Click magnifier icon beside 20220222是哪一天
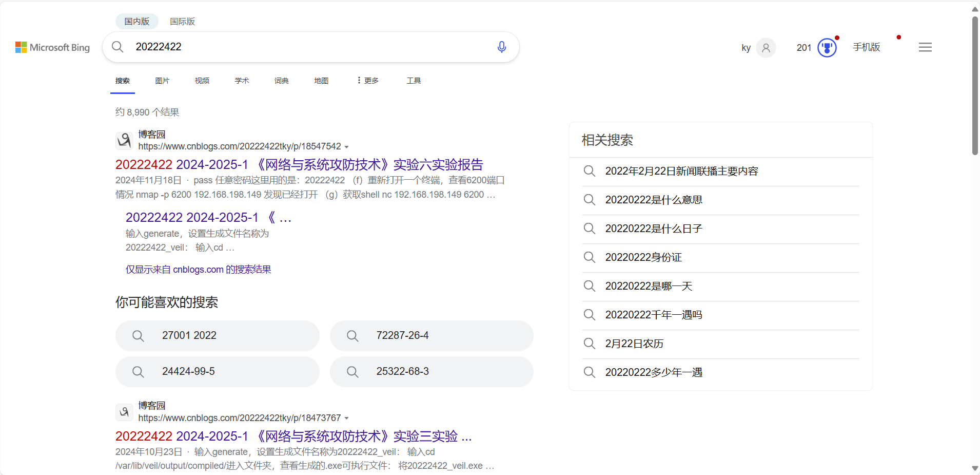 tap(590, 286)
